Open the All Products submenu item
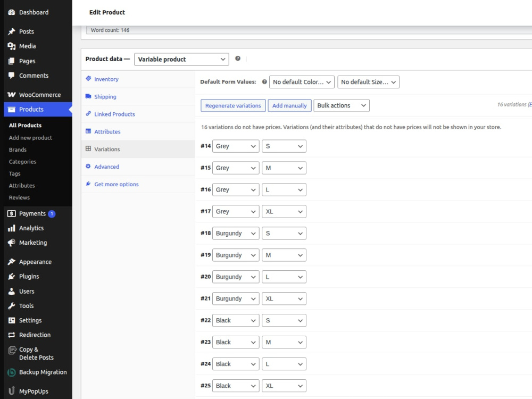 [x=25, y=125]
